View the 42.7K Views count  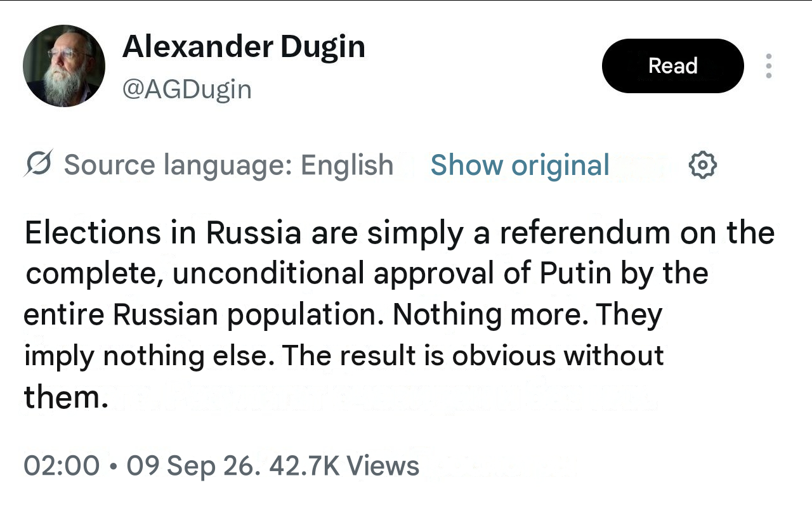[x=344, y=466]
